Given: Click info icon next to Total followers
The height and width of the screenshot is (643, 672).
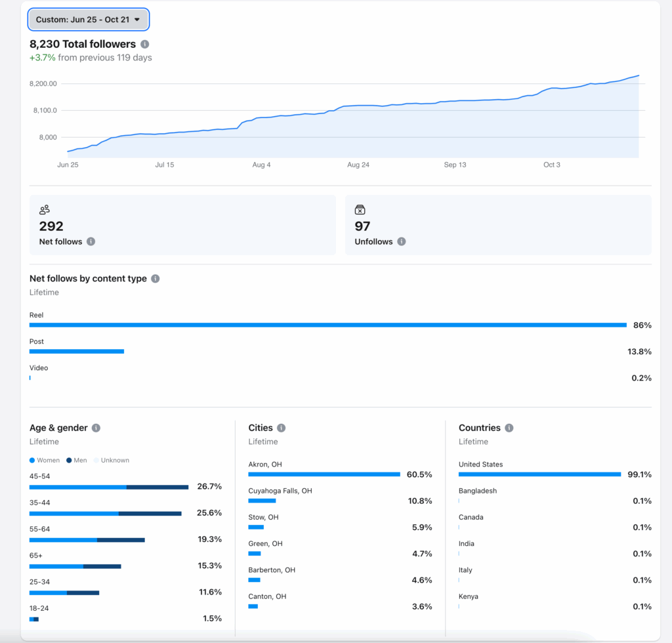Looking at the screenshot, I should [x=145, y=44].
